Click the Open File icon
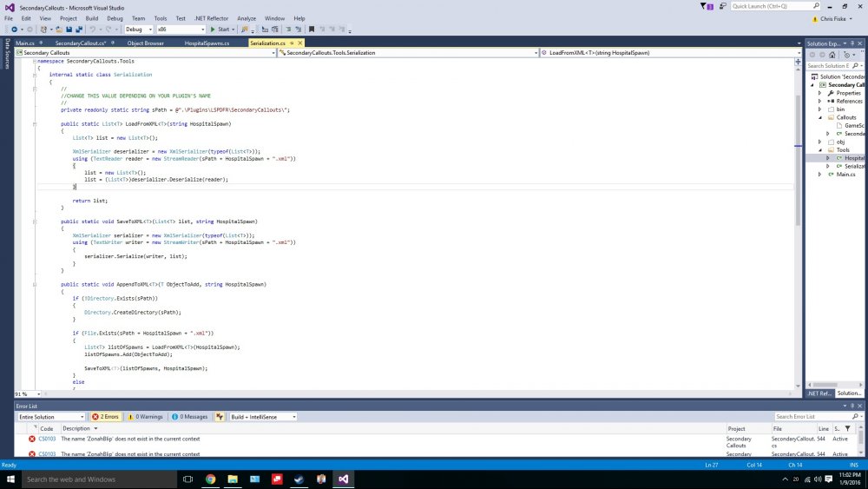The height and width of the screenshot is (489, 868). pos(58,30)
